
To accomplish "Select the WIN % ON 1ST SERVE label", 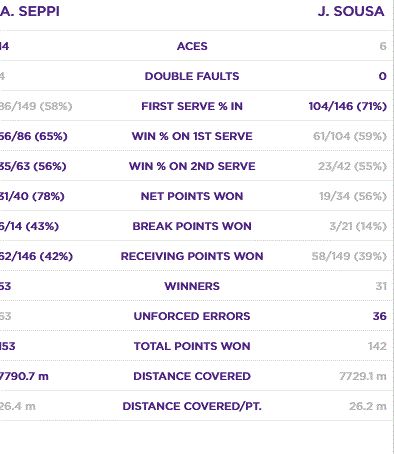I will pyautogui.click(x=192, y=136).
